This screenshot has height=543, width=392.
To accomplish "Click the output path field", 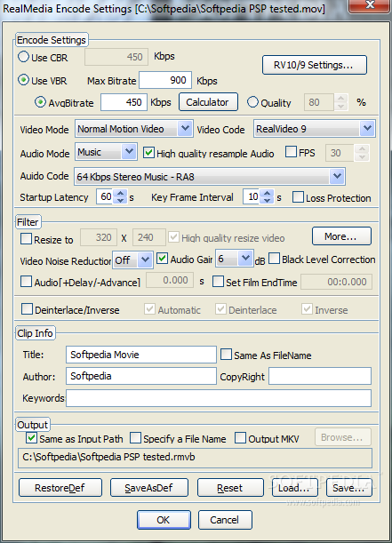I will pyautogui.click(x=195, y=458).
